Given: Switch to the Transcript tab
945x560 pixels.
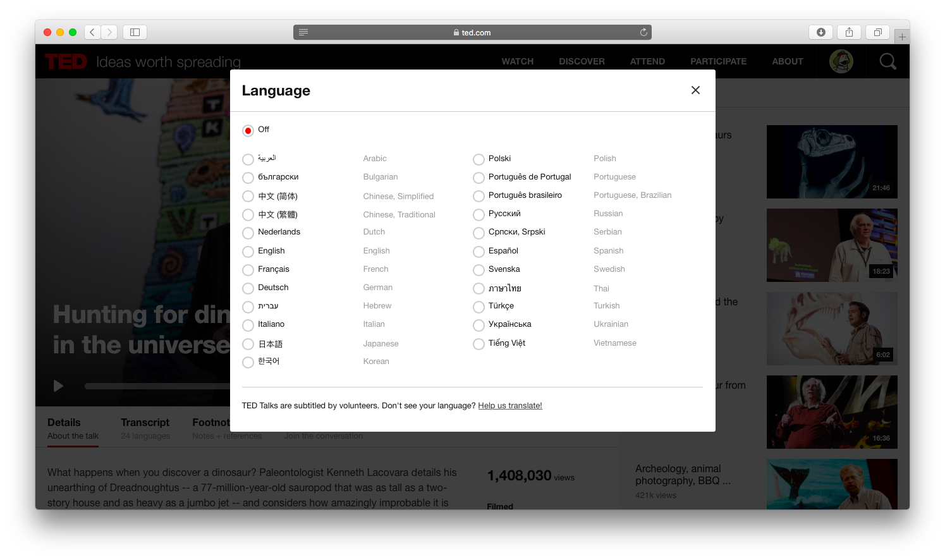Looking at the screenshot, I should coord(145,429).
